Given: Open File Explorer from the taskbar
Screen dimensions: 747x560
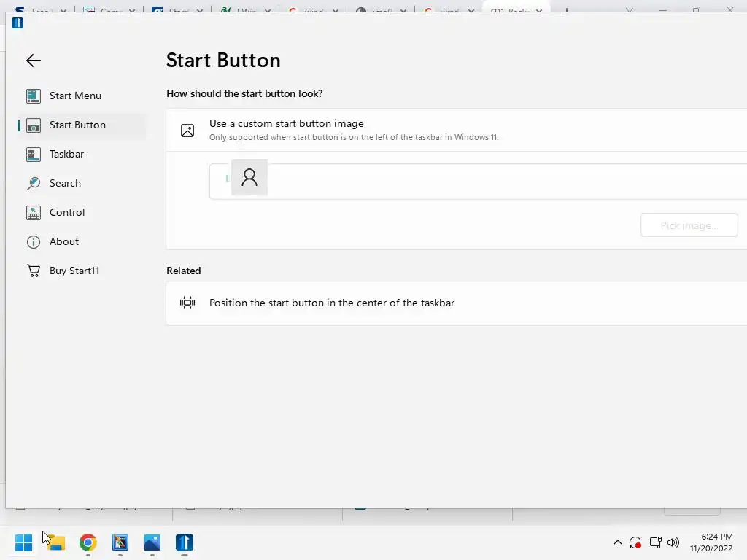Looking at the screenshot, I should point(55,542).
